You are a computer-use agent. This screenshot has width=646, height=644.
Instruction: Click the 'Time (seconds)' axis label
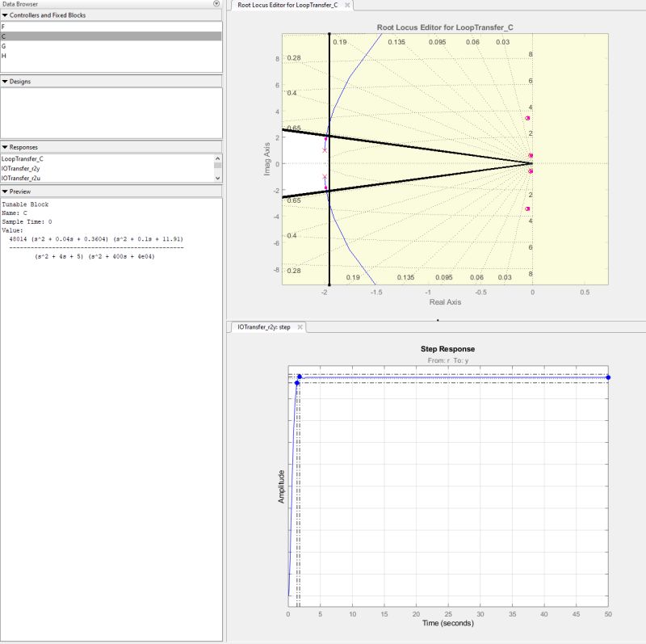click(x=448, y=623)
